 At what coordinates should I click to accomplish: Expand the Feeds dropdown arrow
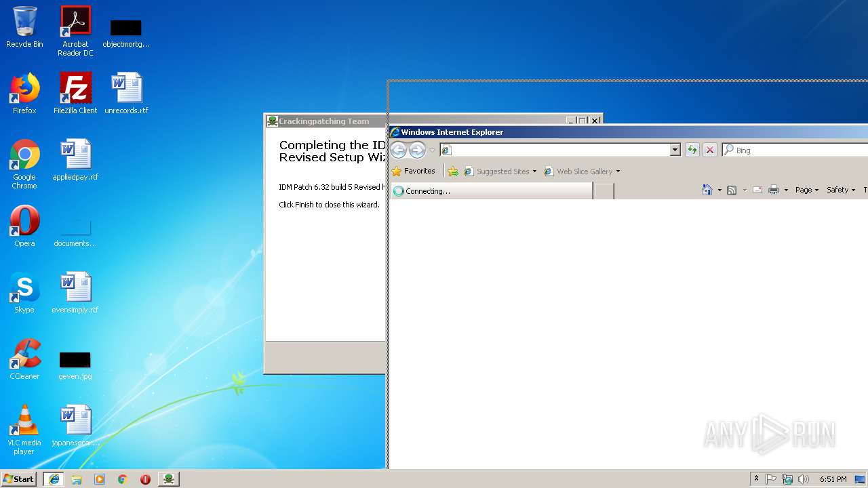click(x=745, y=190)
